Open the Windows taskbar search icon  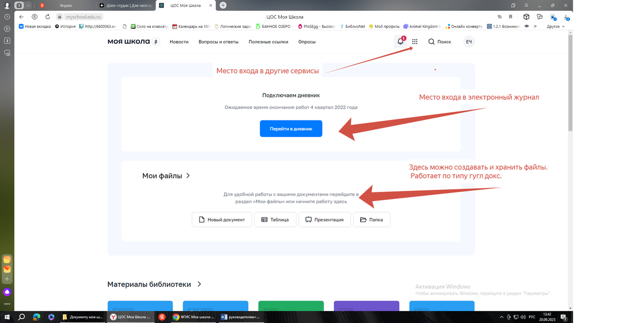coord(22,317)
